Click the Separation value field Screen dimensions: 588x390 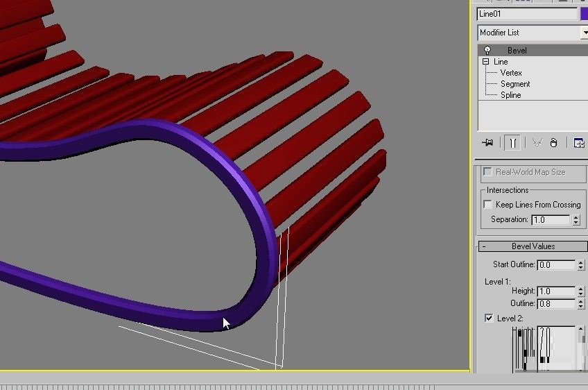(x=550, y=219)
